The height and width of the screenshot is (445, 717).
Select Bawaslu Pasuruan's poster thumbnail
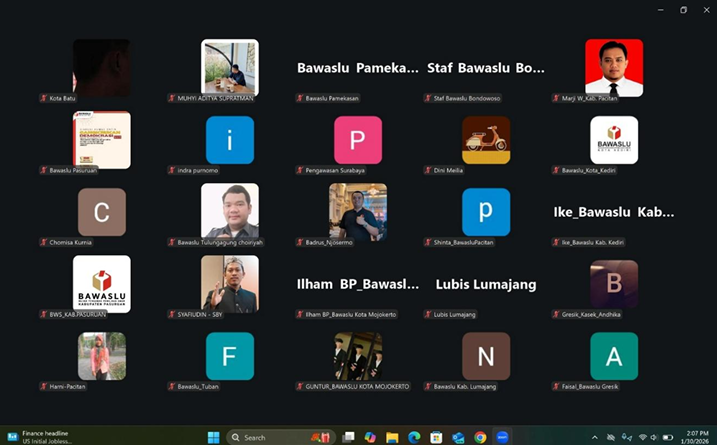coord(102,140)
